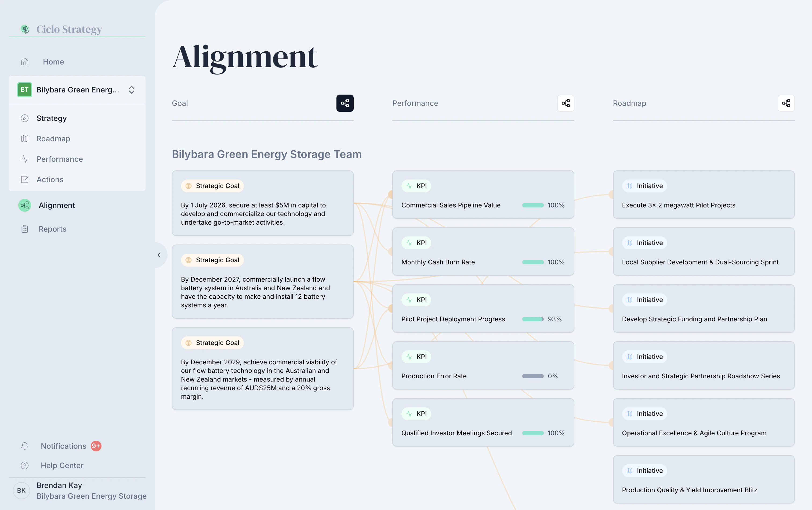
Task: Open the Notifications link
Action: pos(63,446)
